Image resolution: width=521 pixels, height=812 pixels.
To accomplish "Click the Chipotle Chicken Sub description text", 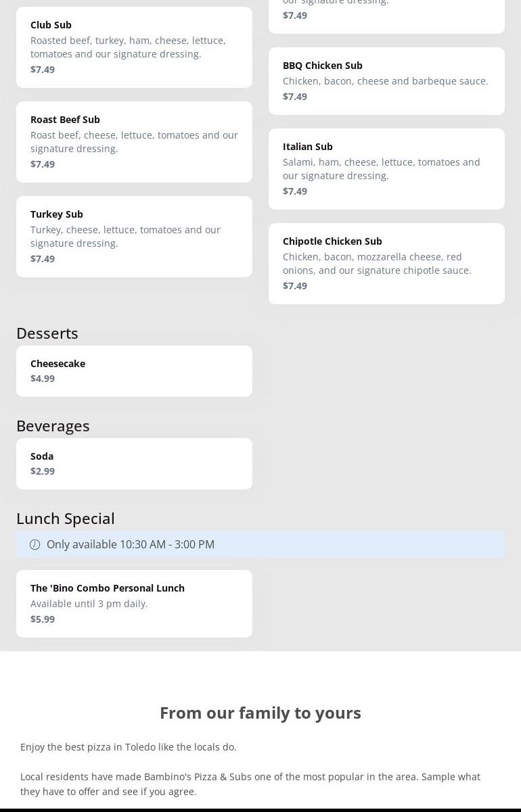I will coord(377,264).
